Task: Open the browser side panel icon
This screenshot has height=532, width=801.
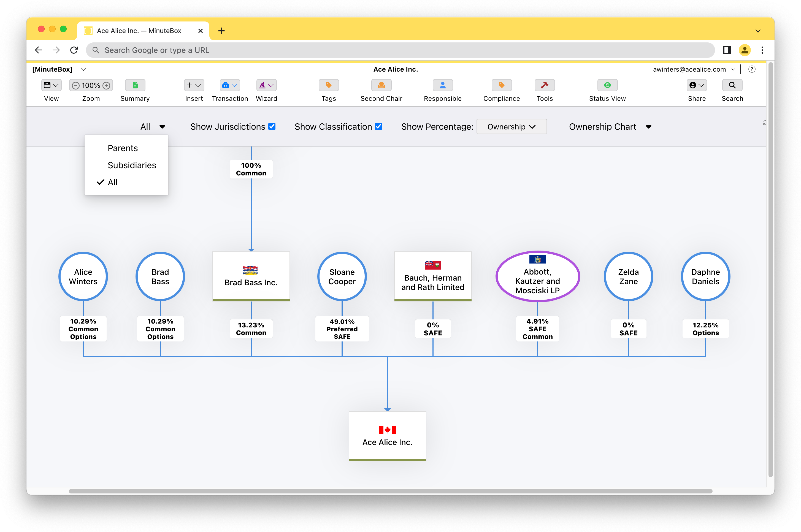Action: 727,50
